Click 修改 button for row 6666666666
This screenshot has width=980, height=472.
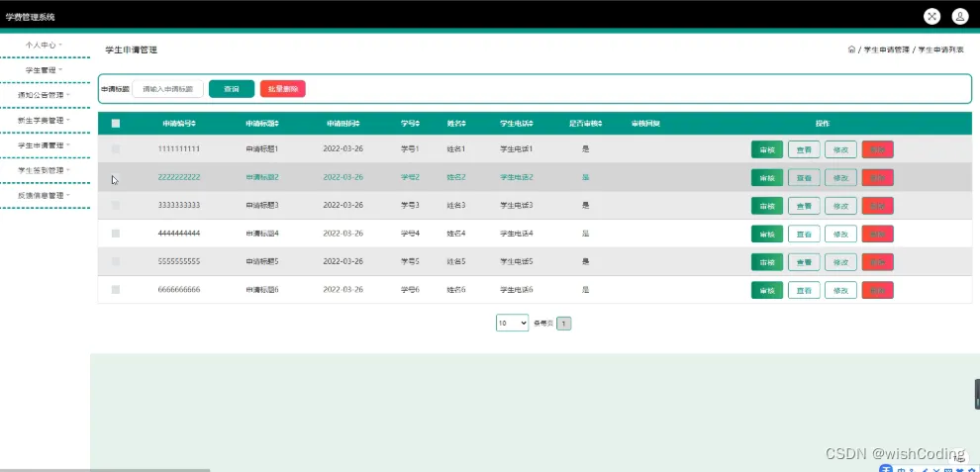[840, 290]
